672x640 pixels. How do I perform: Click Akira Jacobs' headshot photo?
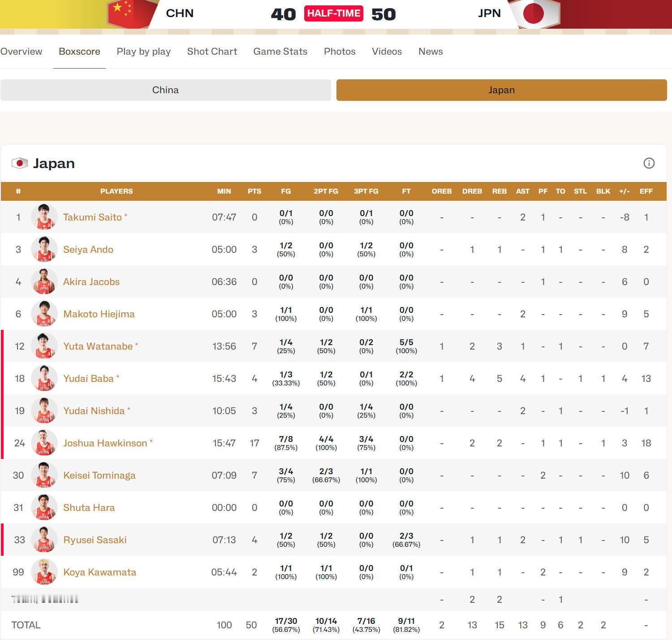[44, 282]
